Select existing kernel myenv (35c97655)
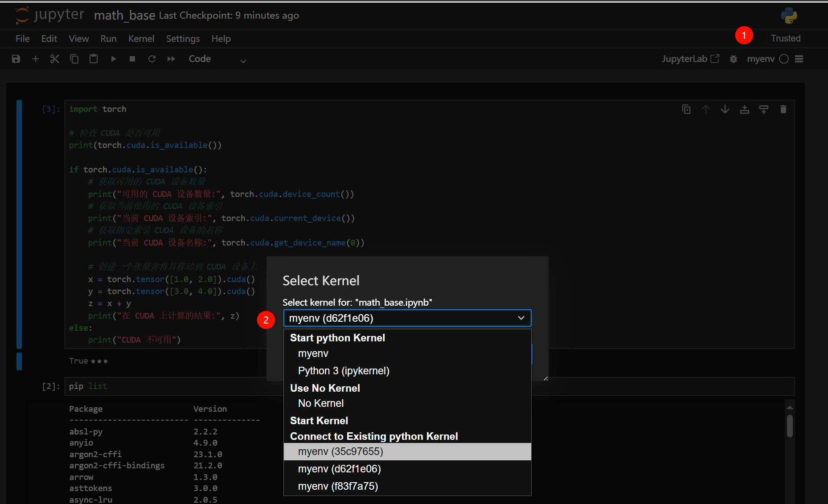This screenshot has width=828, height=504. coord(407,451)
